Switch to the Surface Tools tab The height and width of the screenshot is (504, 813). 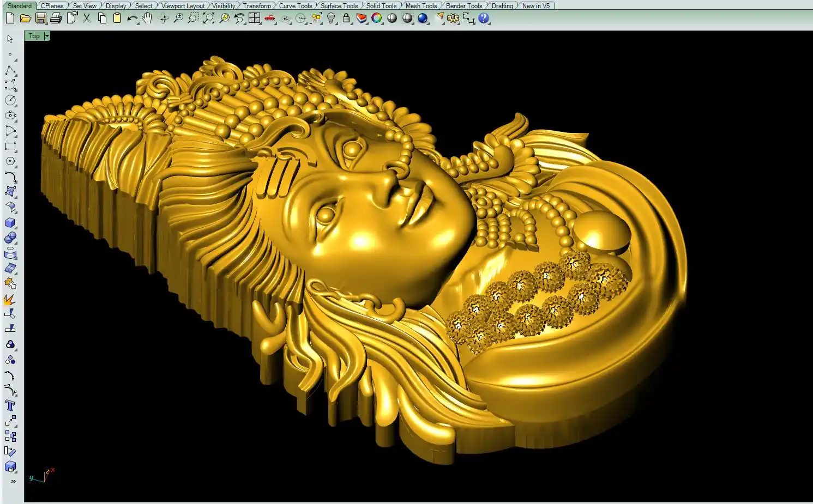point(339,6)
